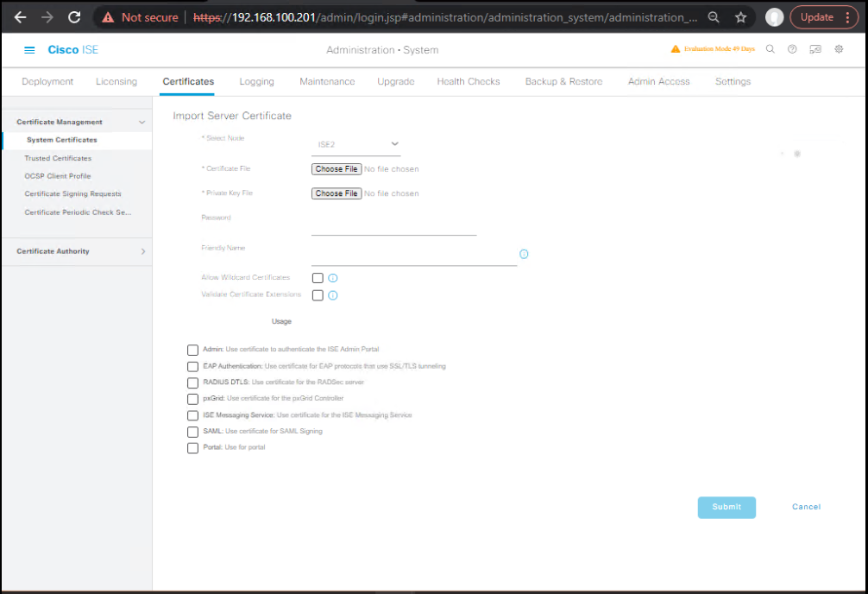
Task: Switch to the Backup & Restore tab
Action: 563,81
